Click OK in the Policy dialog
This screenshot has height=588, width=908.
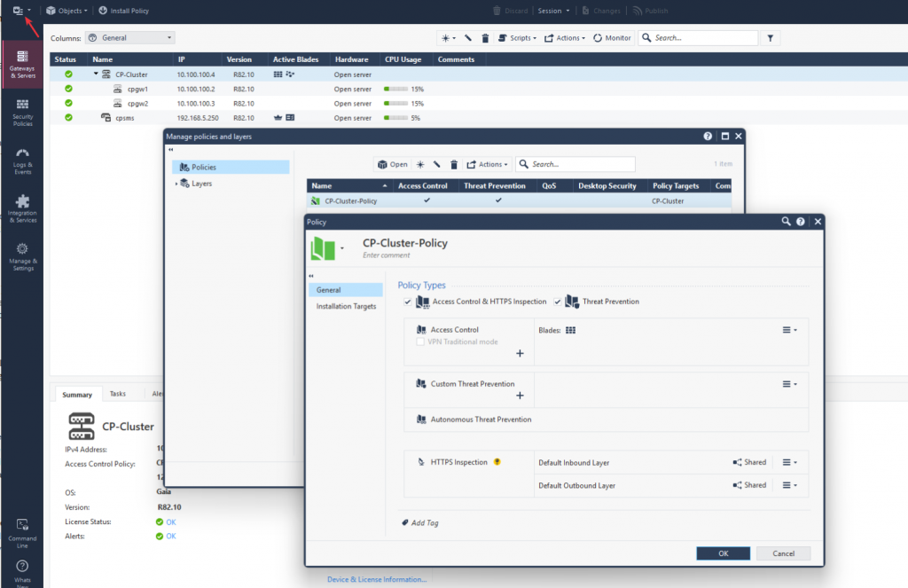[x=724, y=553]
